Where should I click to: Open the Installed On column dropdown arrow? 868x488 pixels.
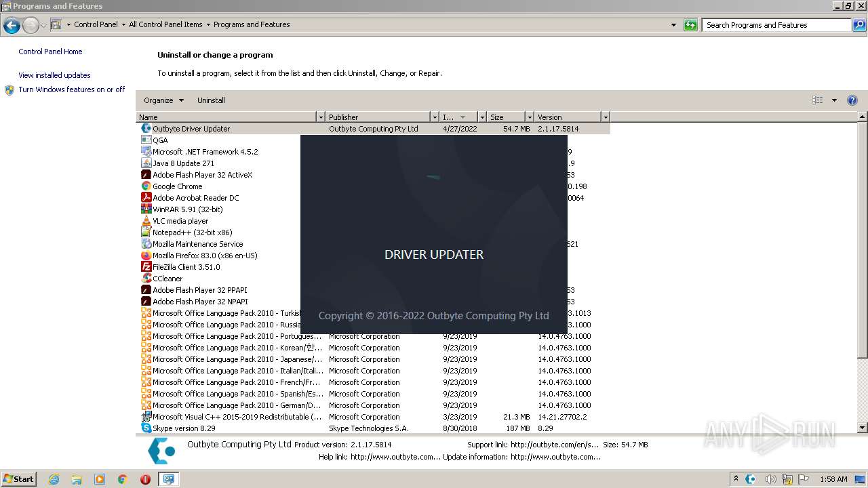[x=482, y=117]
